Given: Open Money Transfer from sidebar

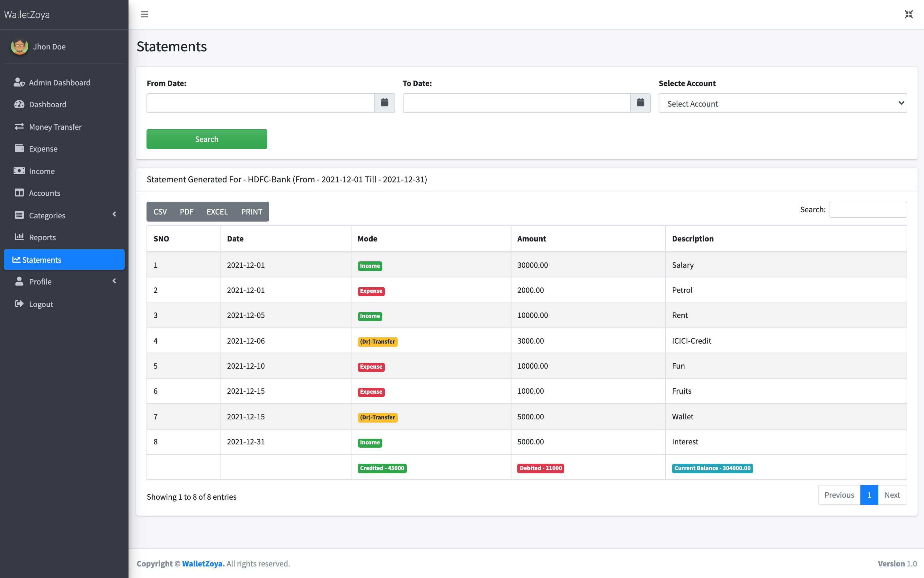Looking at the screenshot, I should coord(55,127).
